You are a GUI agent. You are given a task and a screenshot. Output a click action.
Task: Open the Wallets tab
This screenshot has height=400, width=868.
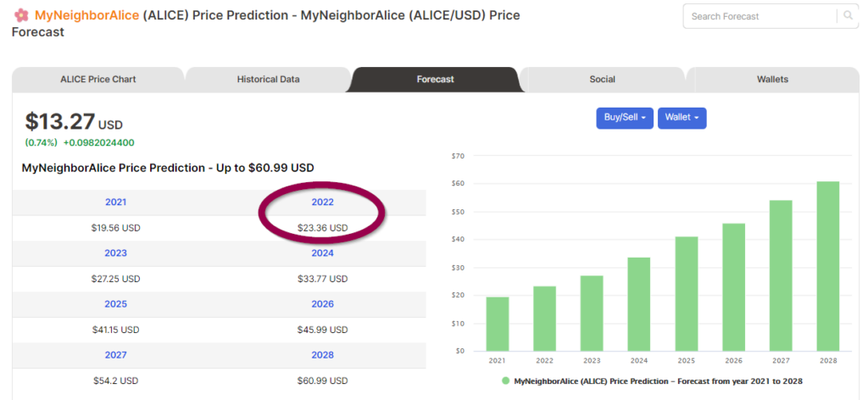(773, 79)
